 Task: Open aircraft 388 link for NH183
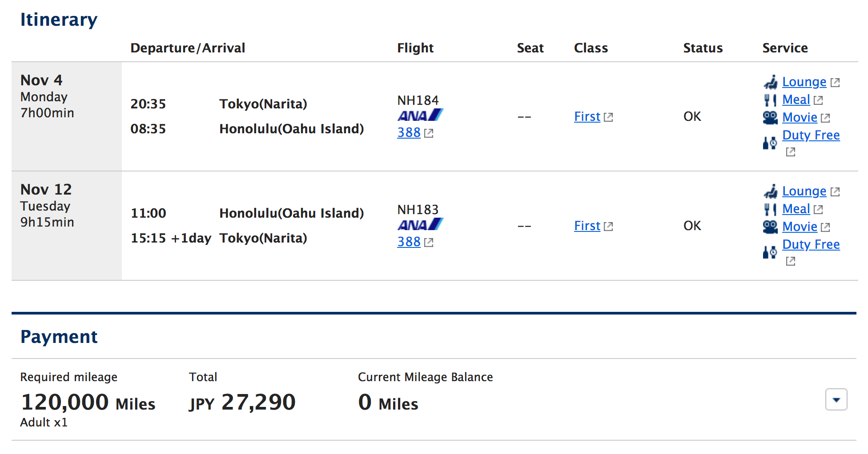click(x=409, y=242)
